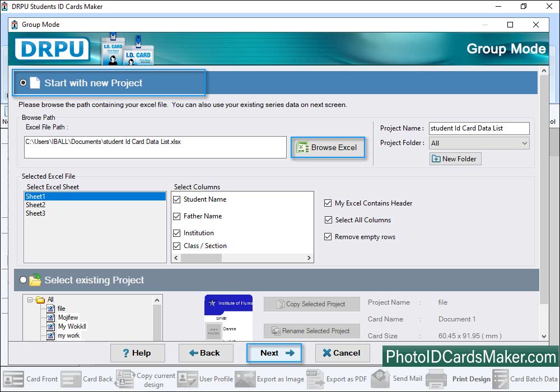
Task: Click the main panel scroll down arrow
Action: click(x=544, y=336)
